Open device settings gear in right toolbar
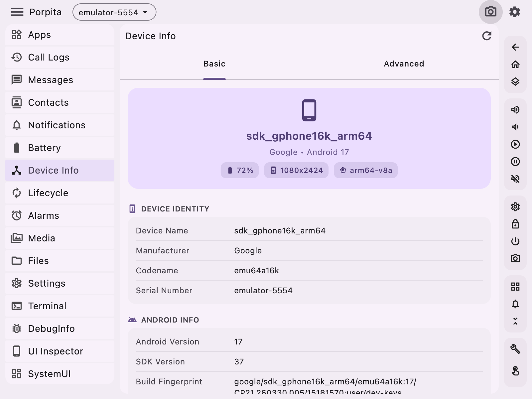 tap(515, 207)
